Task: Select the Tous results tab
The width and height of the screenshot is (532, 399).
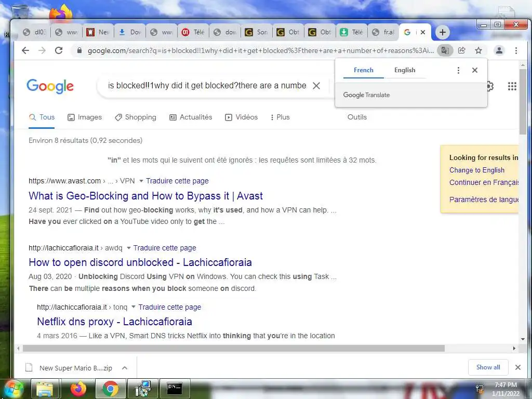Action: pos(42,117)
